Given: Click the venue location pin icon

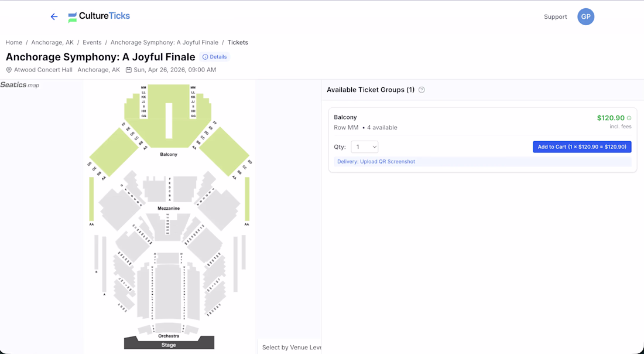Looking at the screenshot, I should point(9,70).
